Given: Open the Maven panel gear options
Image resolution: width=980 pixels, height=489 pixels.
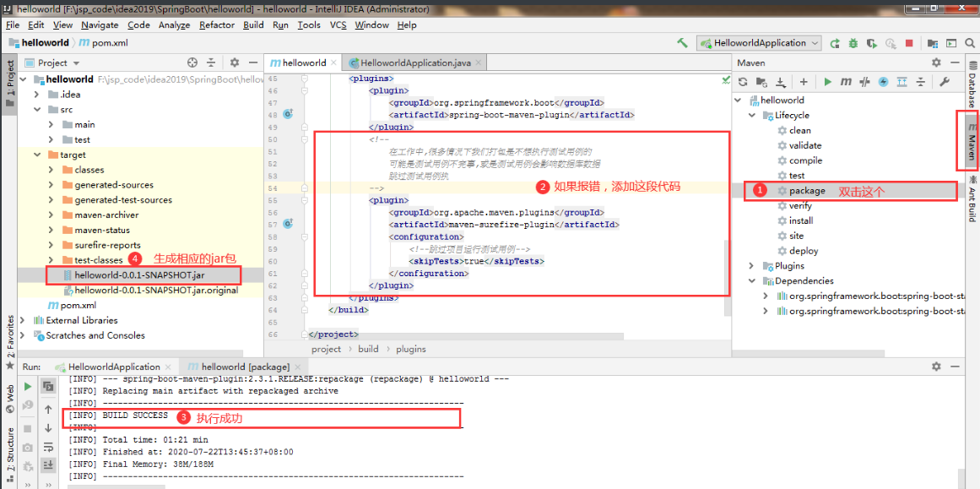Looking at the screenshot, I should point(936,62).
